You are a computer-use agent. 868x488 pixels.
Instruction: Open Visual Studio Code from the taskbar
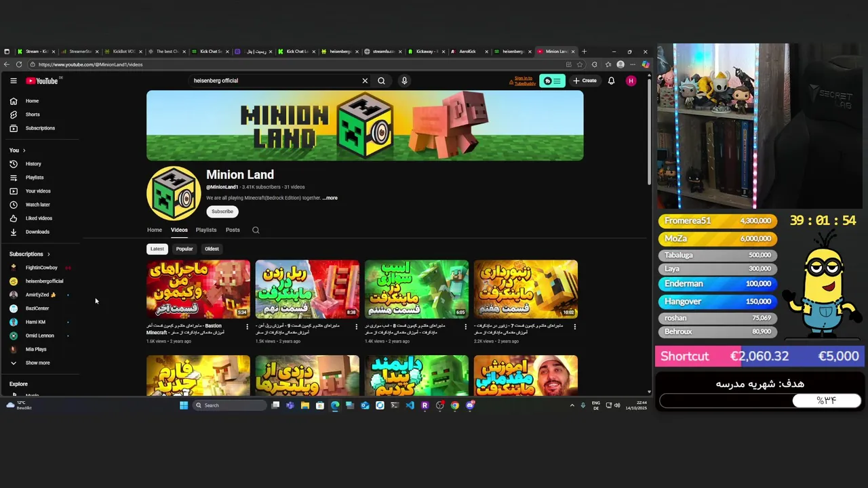[410, 405]
